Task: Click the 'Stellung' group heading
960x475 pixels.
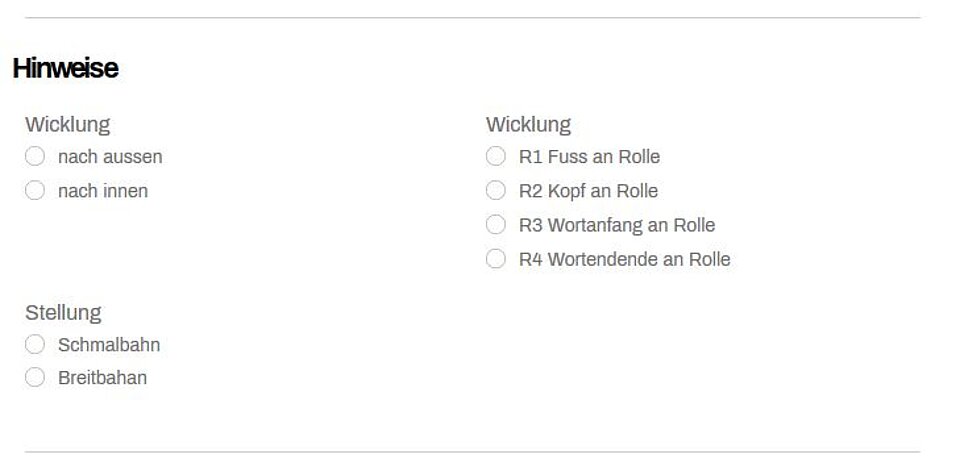Action: click(x=63, y=312)
